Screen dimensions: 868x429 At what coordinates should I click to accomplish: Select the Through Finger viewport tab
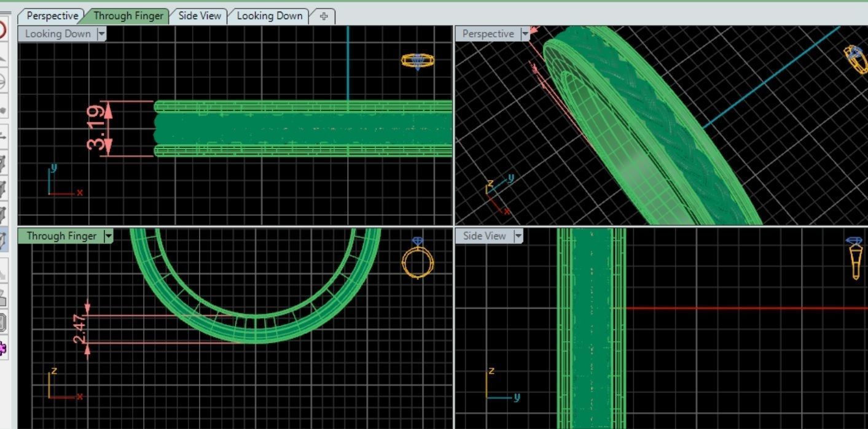(128, 16)
